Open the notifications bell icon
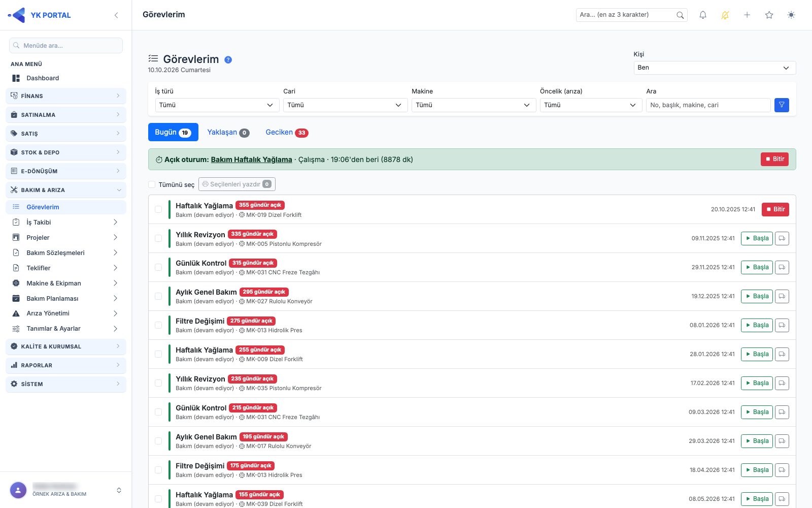 coord(703,15)
